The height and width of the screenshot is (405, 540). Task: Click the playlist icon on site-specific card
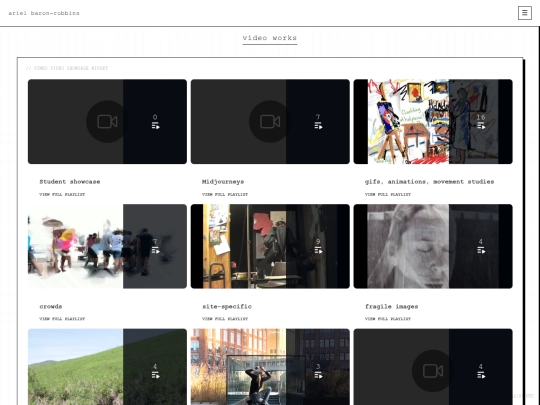point(319,251)
